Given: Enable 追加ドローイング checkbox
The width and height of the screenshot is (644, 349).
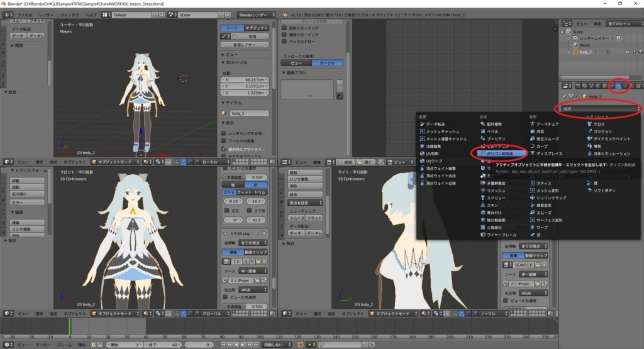Looking at the screenshot, I should (x=284, y=28).
